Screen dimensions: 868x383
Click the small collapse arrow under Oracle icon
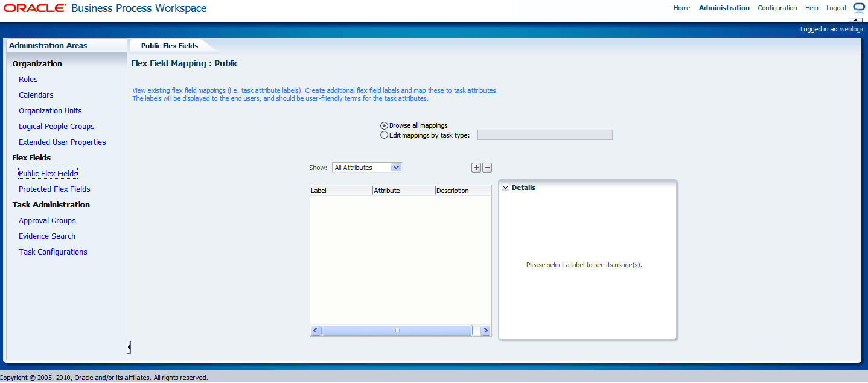click(x=855, y=21)
